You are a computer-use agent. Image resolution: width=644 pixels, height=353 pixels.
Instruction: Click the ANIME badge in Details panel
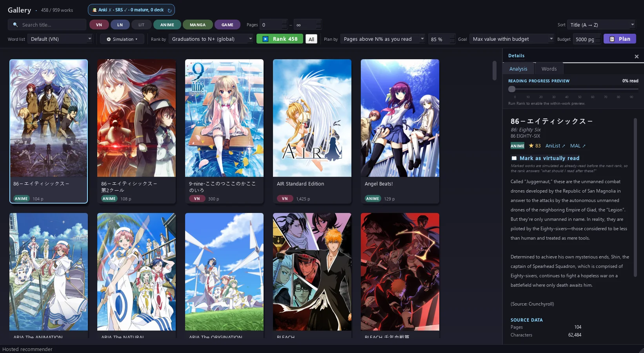click(x=517, y=146)
